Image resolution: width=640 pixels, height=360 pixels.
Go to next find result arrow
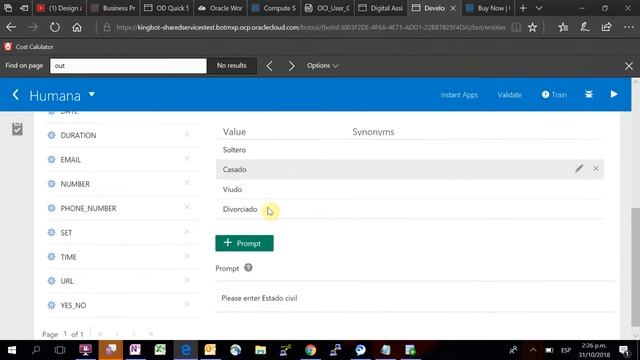pyautogui.click(x=291, y=66)
